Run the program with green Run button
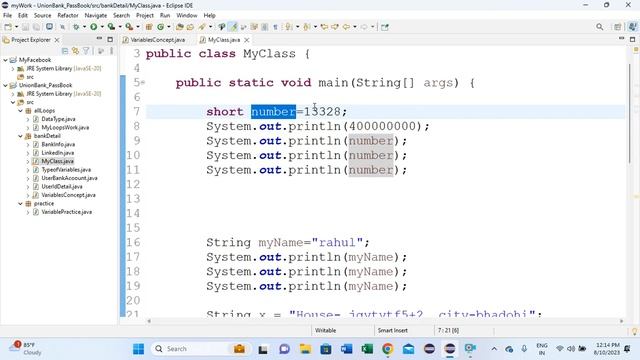This screenshot has width=640, height=360. tap(93, 27)
